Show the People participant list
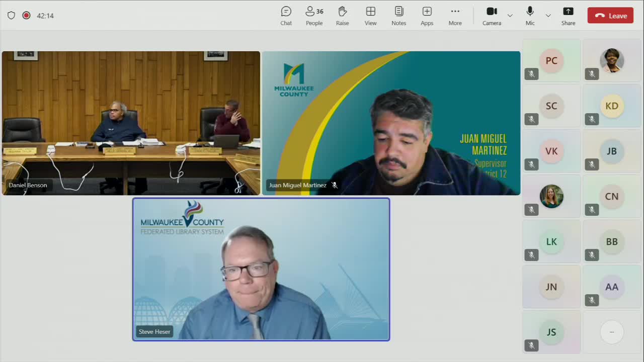The image size is (644, 362). 314,16
